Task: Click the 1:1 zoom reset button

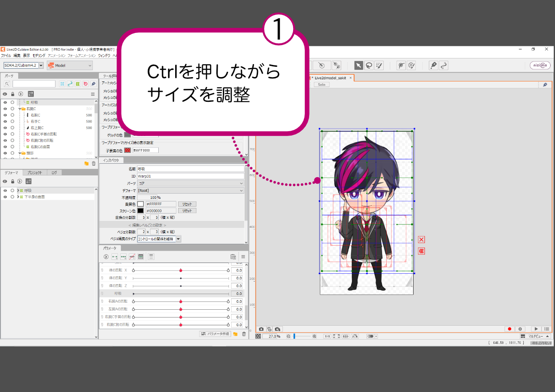Action: click(327, 336)
